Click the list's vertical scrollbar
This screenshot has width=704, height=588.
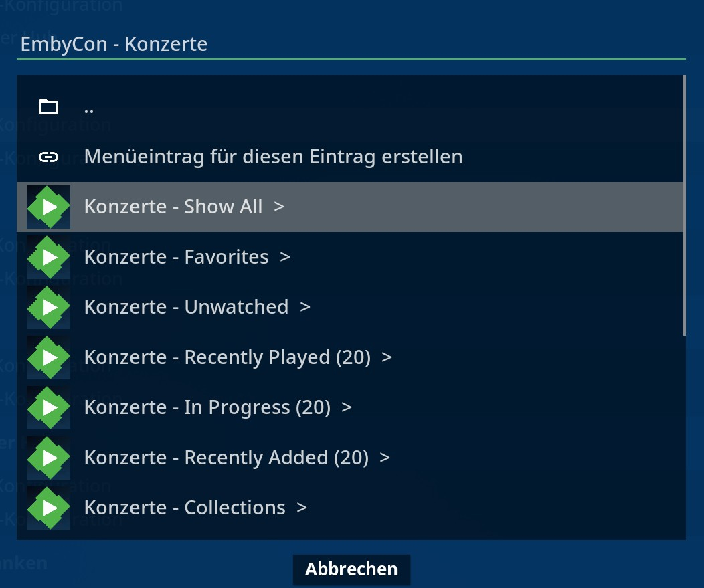[x=684, y=205]
